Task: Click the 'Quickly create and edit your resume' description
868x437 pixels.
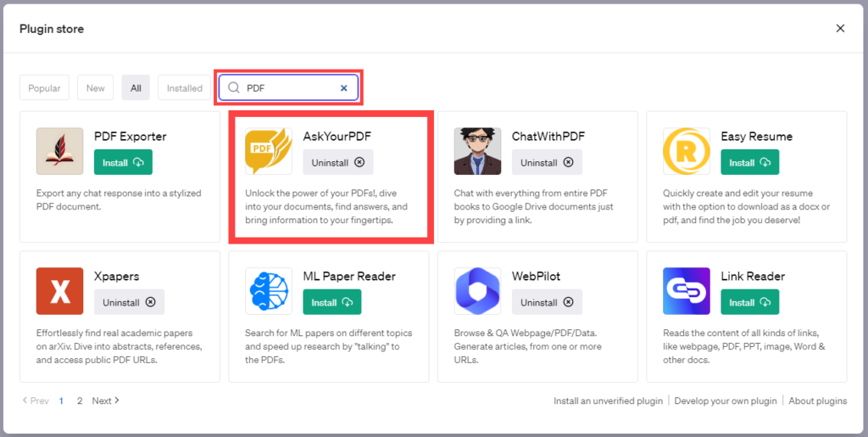Action: click(746, 206)
